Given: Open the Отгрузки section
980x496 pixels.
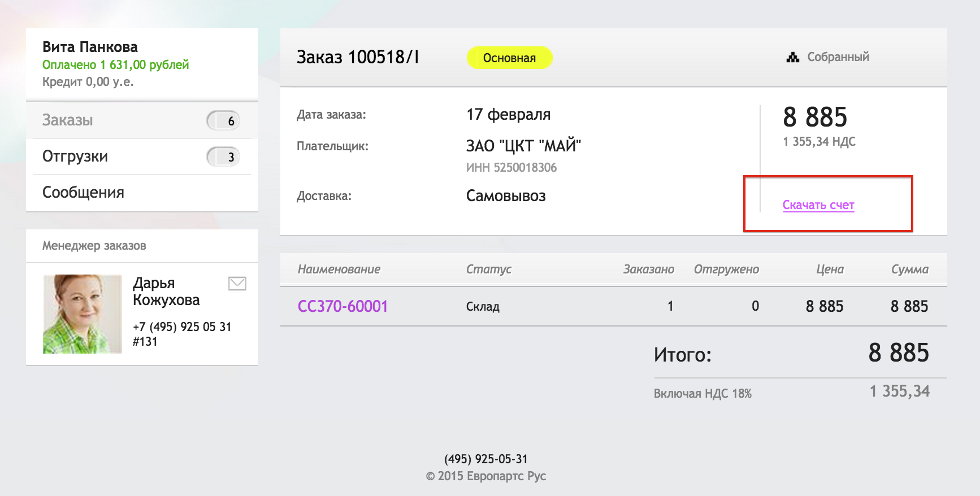Looking at the screenshot, I should point(75,156).
